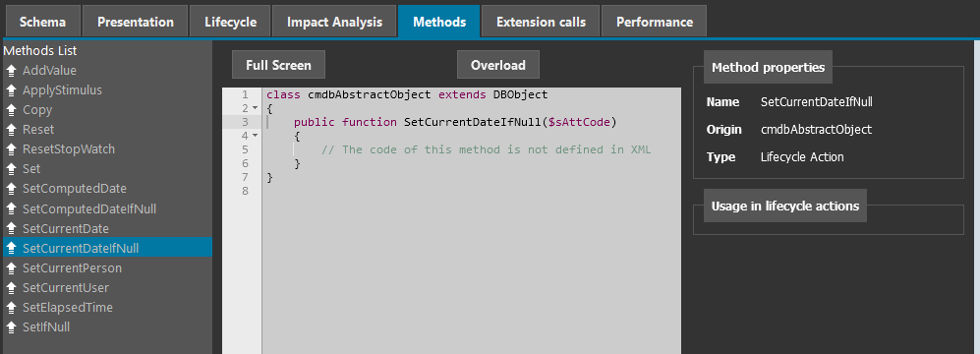Viewport: 980px width, 354px height.
Task: Collapse the code fold on line 2
Action: pos(255,108)
